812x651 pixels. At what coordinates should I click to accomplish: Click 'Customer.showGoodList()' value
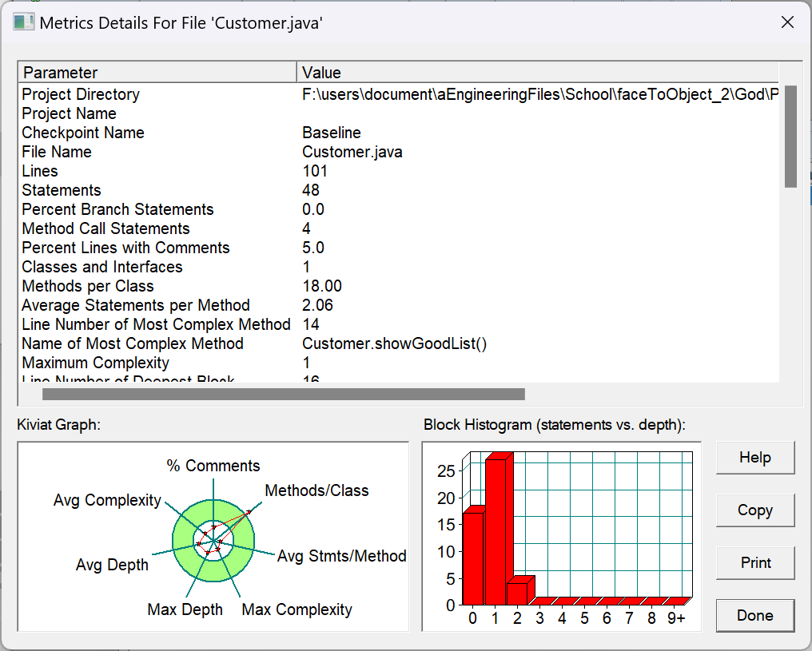(395, 343)
